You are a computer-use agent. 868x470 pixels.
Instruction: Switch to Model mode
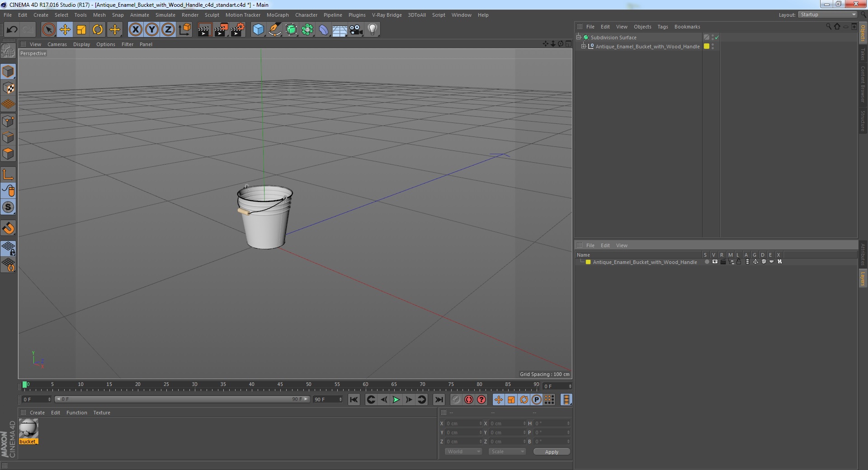(x=8, y=71)
